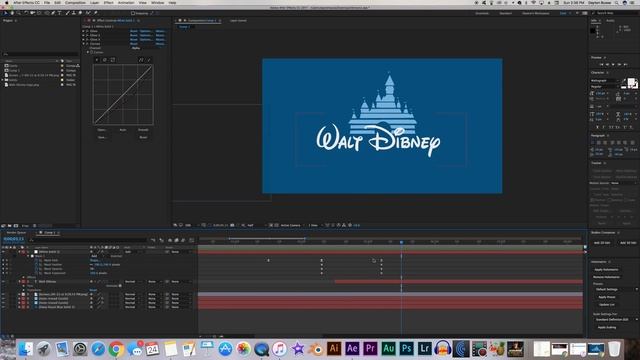Viewport: 640px width, 360px height.
Task: Select the Rotation tool
Action: pyautogui.click(x=26, y=13)
